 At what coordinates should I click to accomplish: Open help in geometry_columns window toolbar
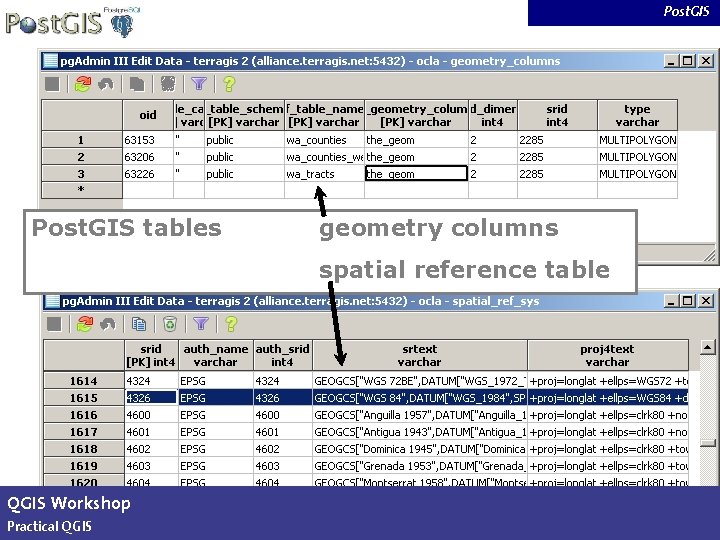[229, 84]
